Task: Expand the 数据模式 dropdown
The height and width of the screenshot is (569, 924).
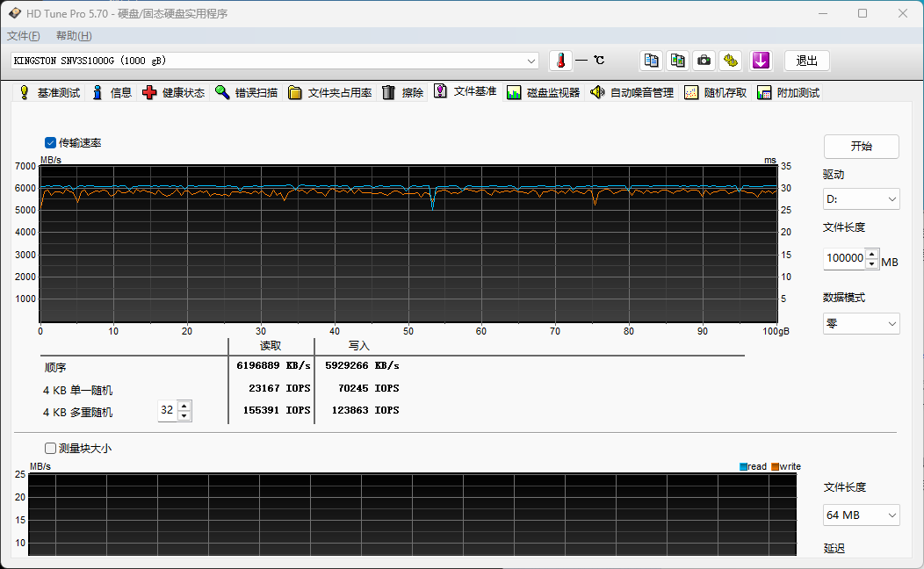Action: (861, 323)
